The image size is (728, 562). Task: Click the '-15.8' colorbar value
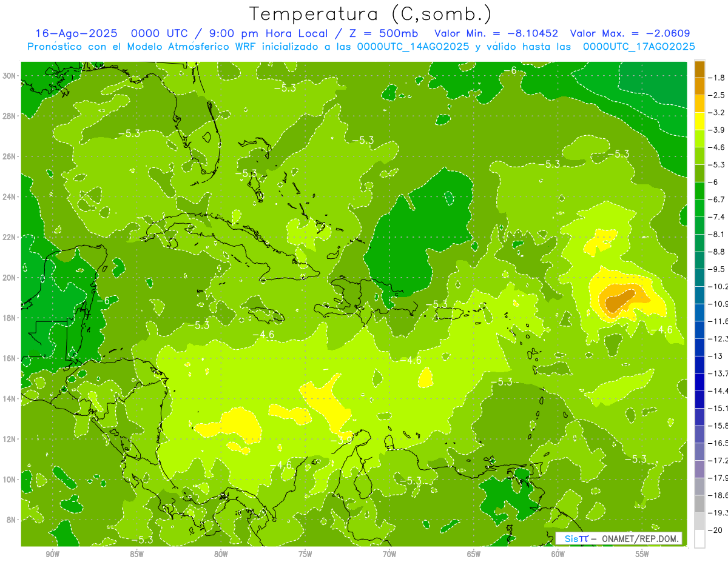click(719, 426)
